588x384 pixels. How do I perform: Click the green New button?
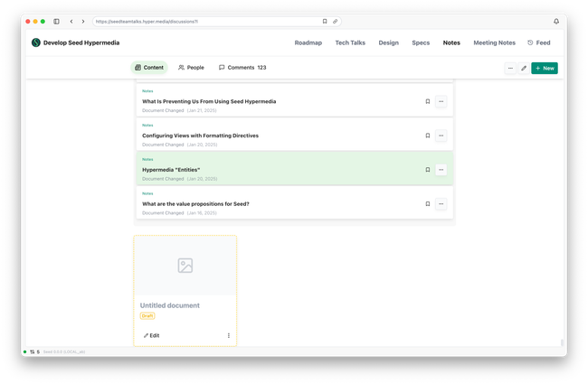pos(545,68)
